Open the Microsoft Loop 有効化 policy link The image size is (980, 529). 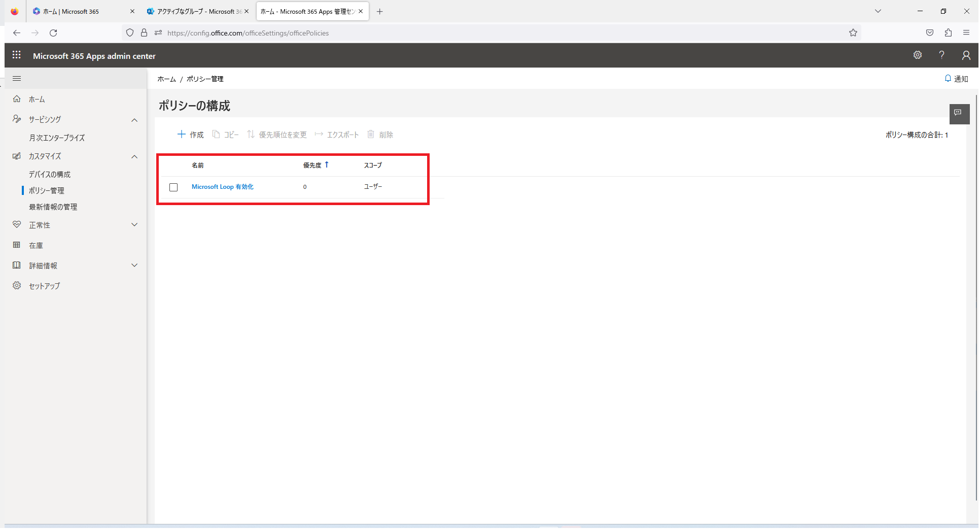(x=222, y=187)
